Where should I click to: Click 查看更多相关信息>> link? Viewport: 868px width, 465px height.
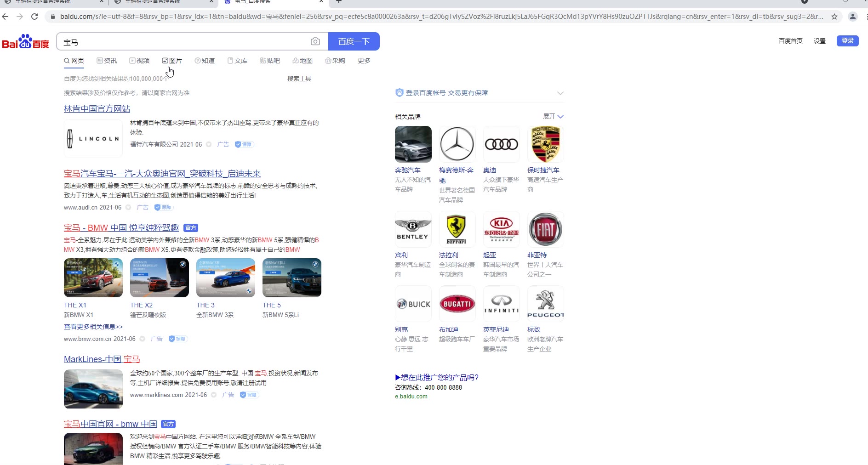[93, 327]
